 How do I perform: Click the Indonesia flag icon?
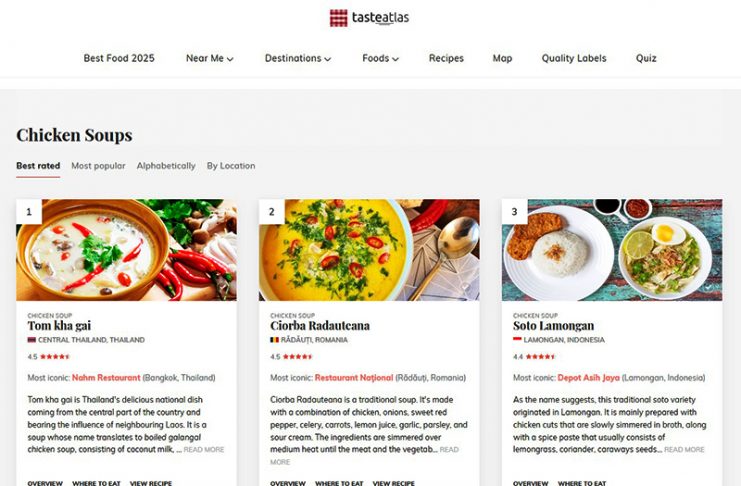tap(517, 340)
